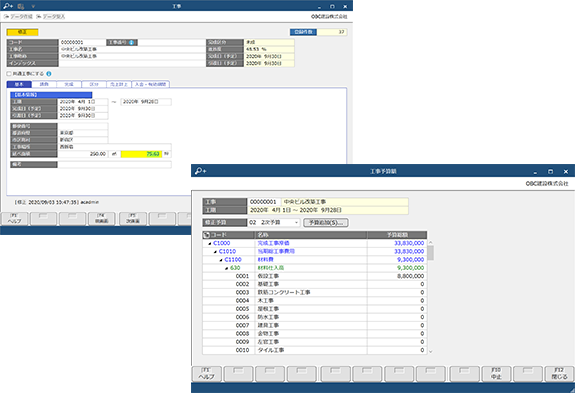Click the 工事 code field in 工事予算額 window
The height and width of the screenshot is (393, 575).
[x=264, y=202]
